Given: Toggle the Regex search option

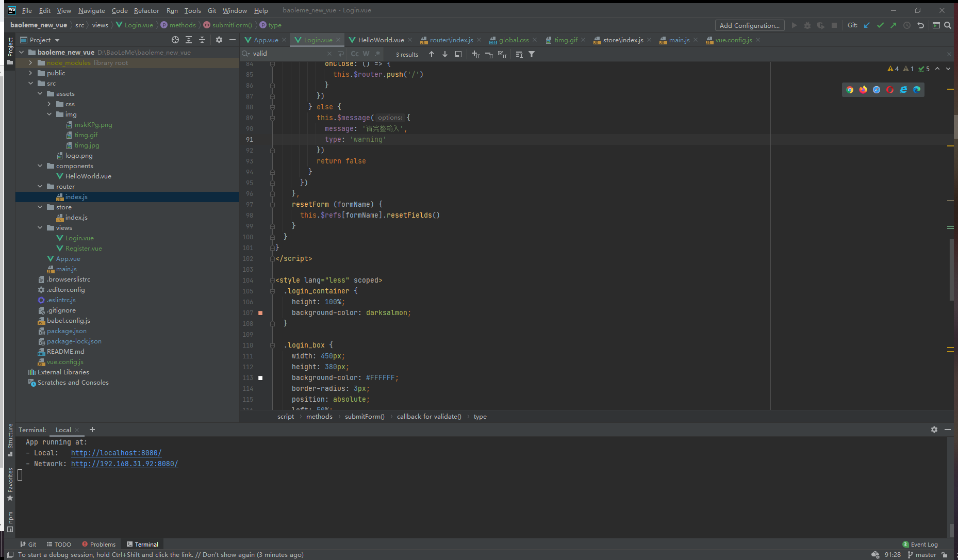Looking at the screenshot, I should pos(377,54).
